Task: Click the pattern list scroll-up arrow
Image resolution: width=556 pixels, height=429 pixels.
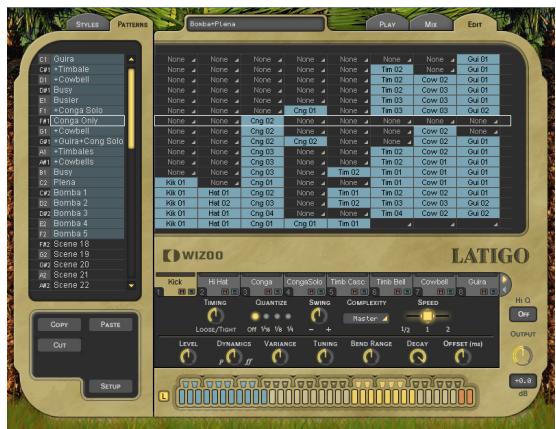Action: click(x=131, y=60)
